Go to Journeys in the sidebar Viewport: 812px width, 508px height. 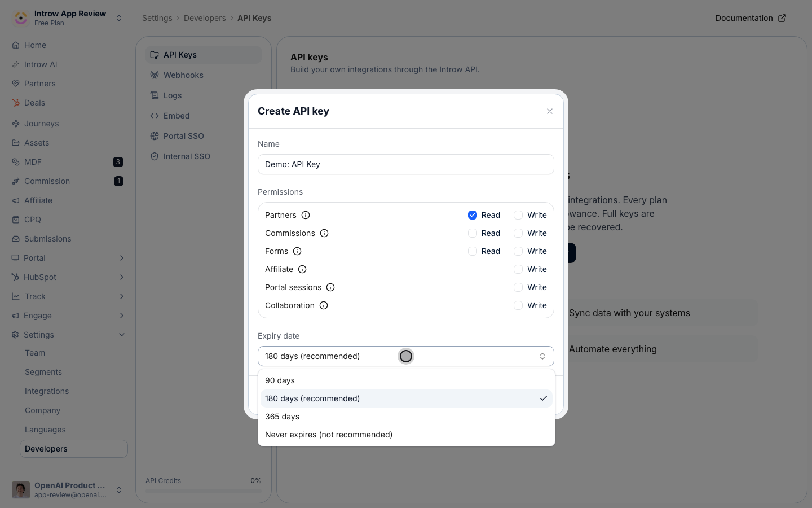coord(68,124)
